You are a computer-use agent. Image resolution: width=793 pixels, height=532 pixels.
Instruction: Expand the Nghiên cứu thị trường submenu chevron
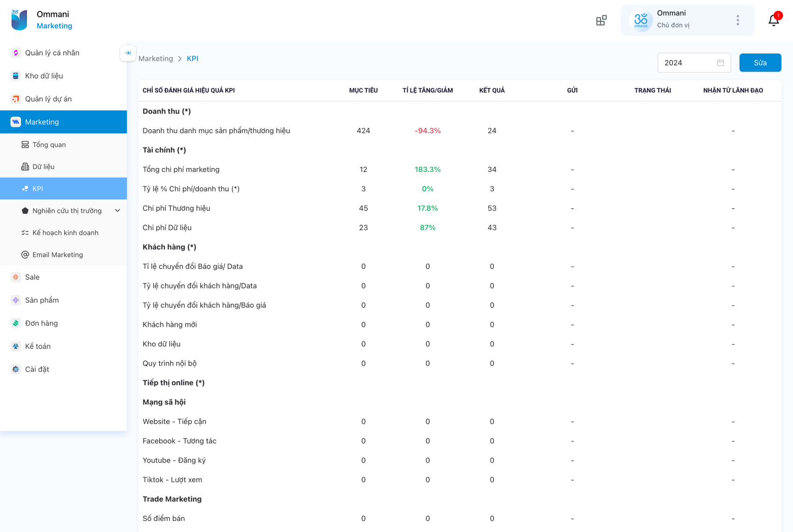117,211
